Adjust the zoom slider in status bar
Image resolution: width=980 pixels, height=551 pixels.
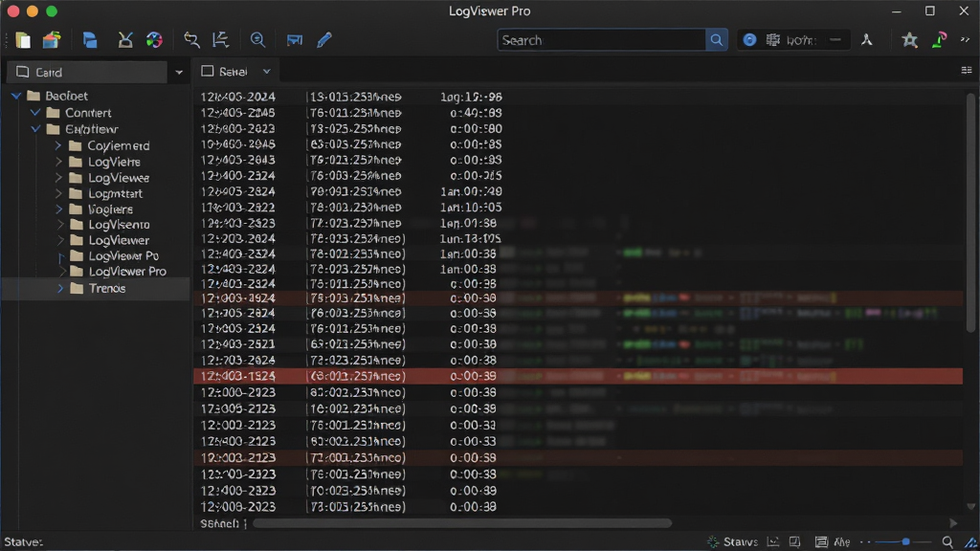tap(905, 542)
